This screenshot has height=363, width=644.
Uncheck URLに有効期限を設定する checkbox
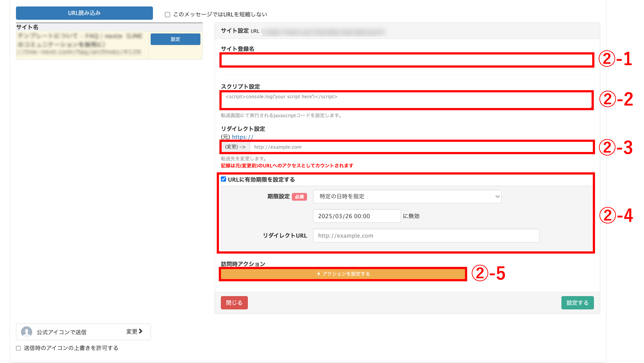[x=223, y=179]
